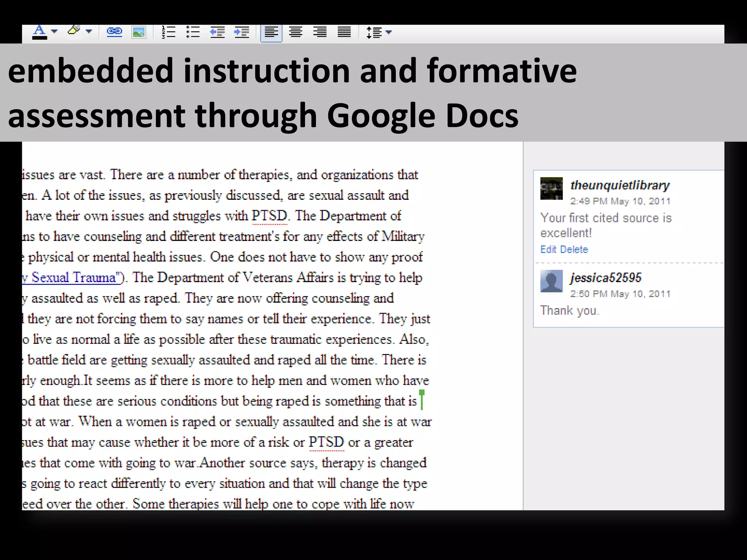Open the line spacing dropdown arrow
The width and height of the screenshot is (747, 560).
point(389,32)
